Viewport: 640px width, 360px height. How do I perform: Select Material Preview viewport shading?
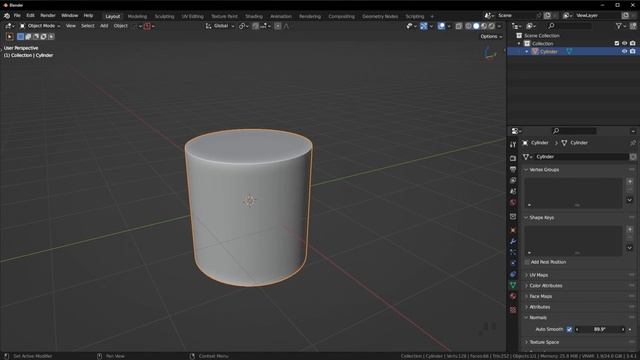(x=484, y=26)
